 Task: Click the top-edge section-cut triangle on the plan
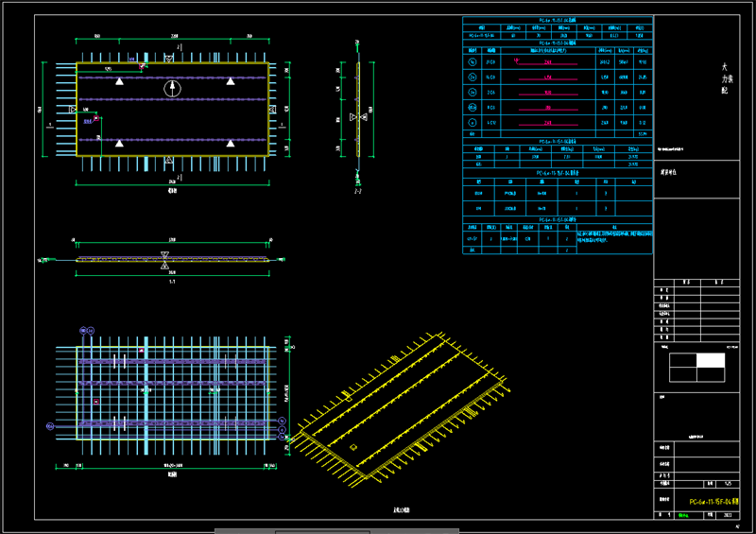click(x=169, y=59)
